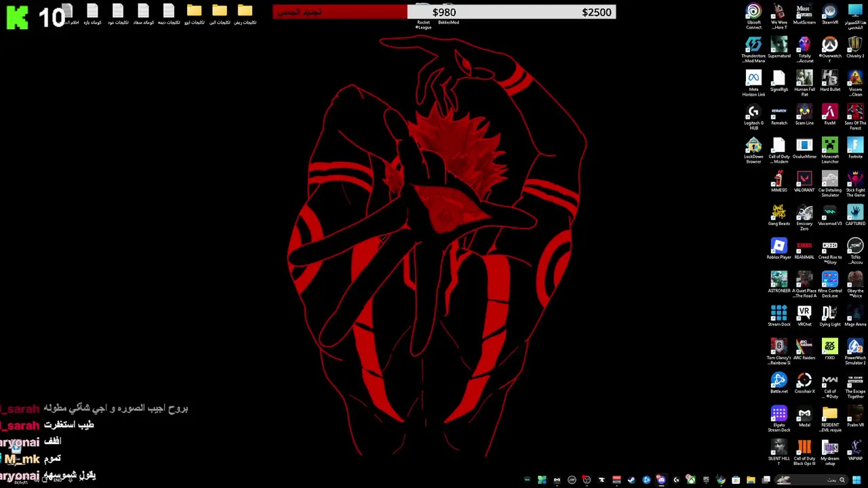Select the SignalRgb desktop file icon
868x488 pixels.
[x=779, y=81]
